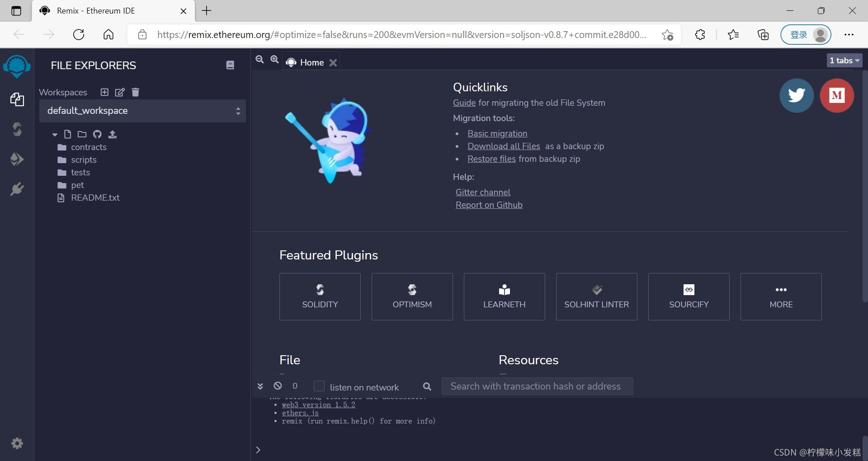
Task: Open Remix Medium blog
Action: coord(837,95)
